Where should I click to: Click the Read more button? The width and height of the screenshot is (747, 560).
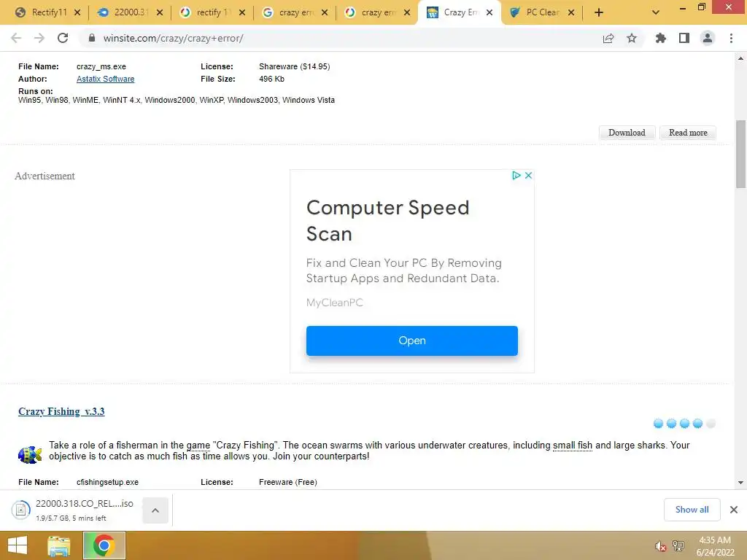pyautogui.click(x=688, y=133)
